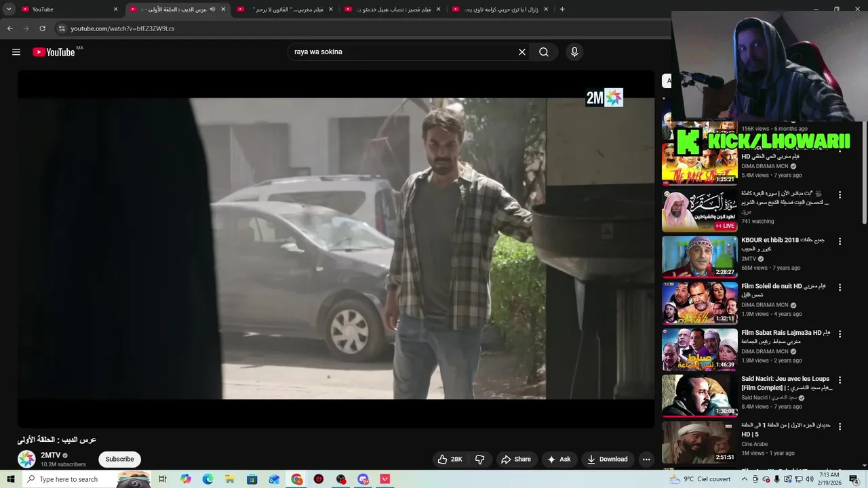Click Windows taskbar search box
The height and width of the screenshot is (488, 868).
click(x=87, y=479)
